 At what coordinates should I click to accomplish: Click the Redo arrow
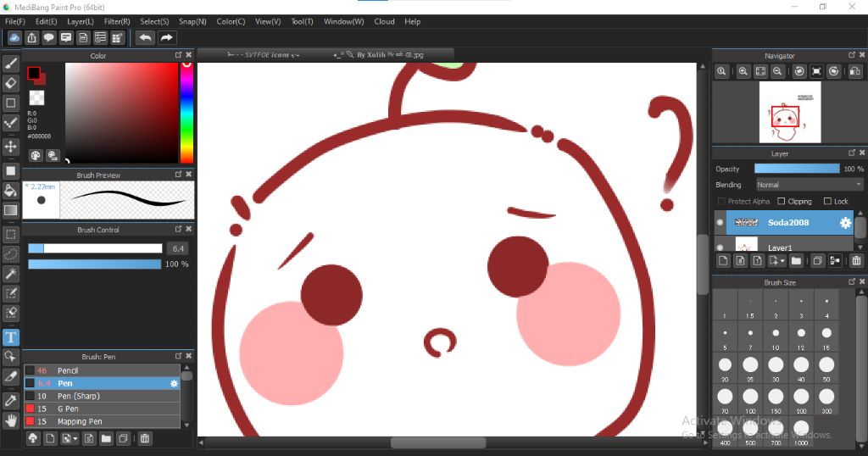click(x=166, y=37)
